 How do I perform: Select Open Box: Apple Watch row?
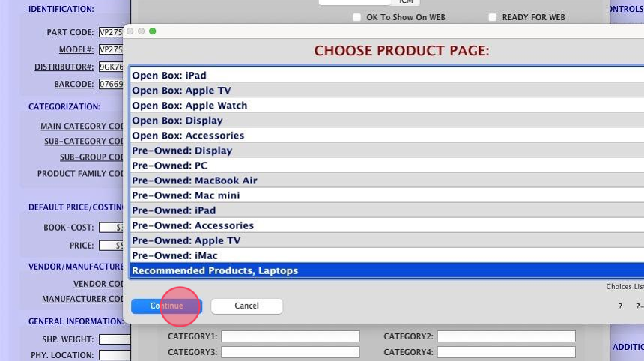(387, 105)
